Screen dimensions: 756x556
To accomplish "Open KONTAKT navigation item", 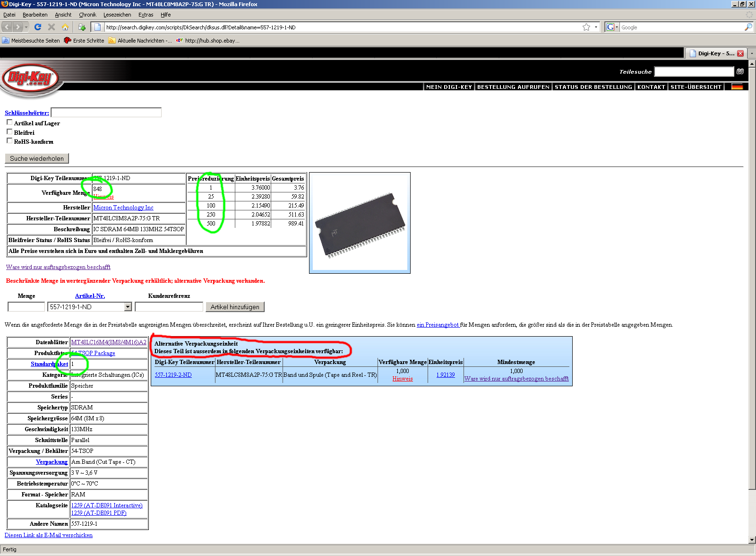I will [651, 87].
